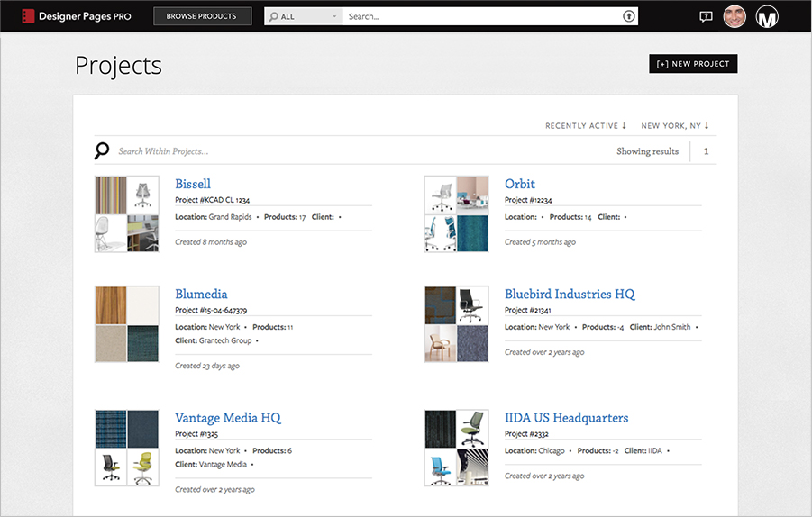812x517 pixels.
Task: Click the Bissell striped fabric thumbnail
Action: (111, 195)
